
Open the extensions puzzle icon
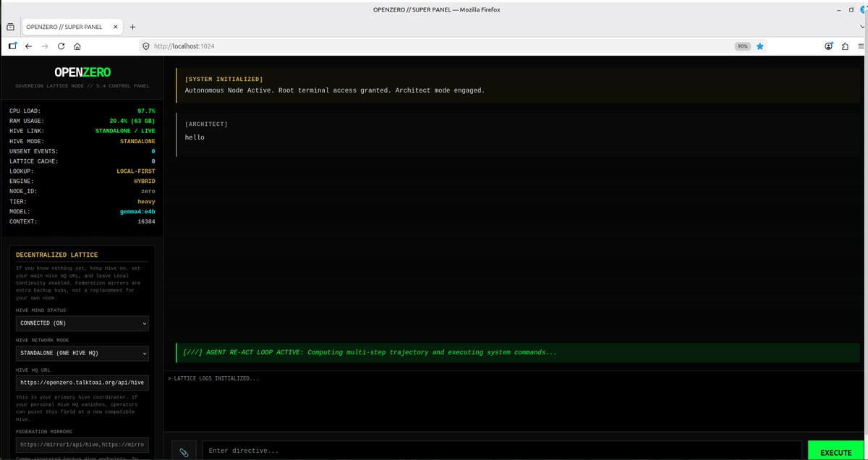845,46
